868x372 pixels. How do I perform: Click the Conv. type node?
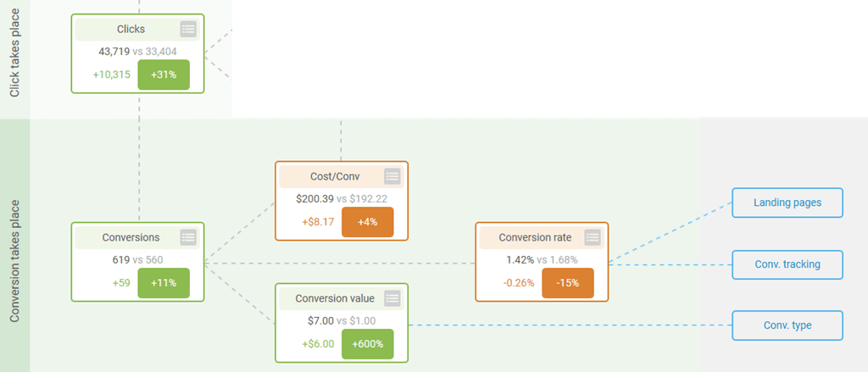click(x=787, y=325)
